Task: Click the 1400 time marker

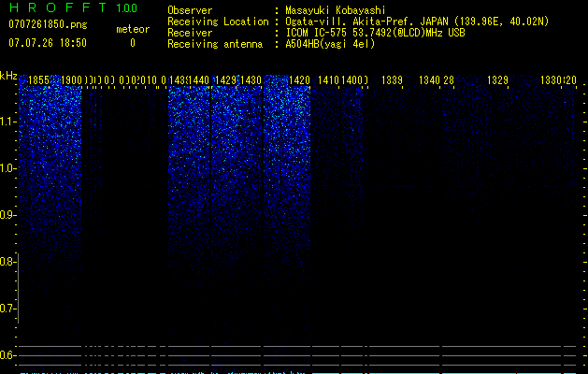Action: tap(352, 80)
